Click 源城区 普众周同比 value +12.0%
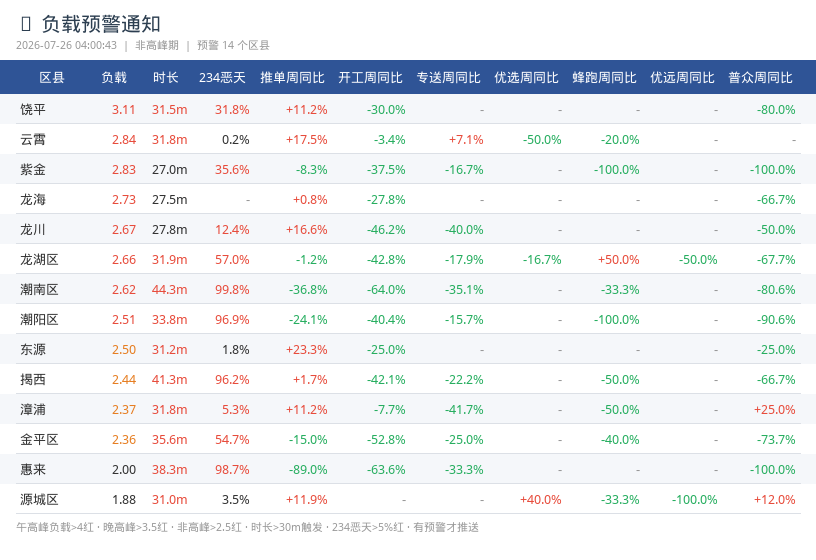Image resolution: width=816 pixels, height=560 pixels. point(775,500)
